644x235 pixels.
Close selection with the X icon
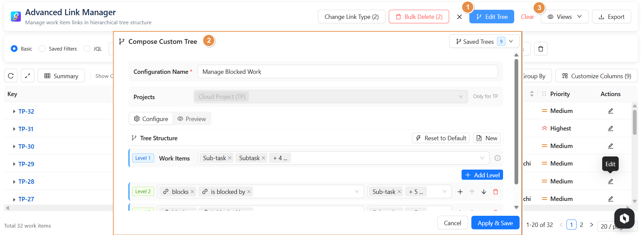tap(459, 17)
